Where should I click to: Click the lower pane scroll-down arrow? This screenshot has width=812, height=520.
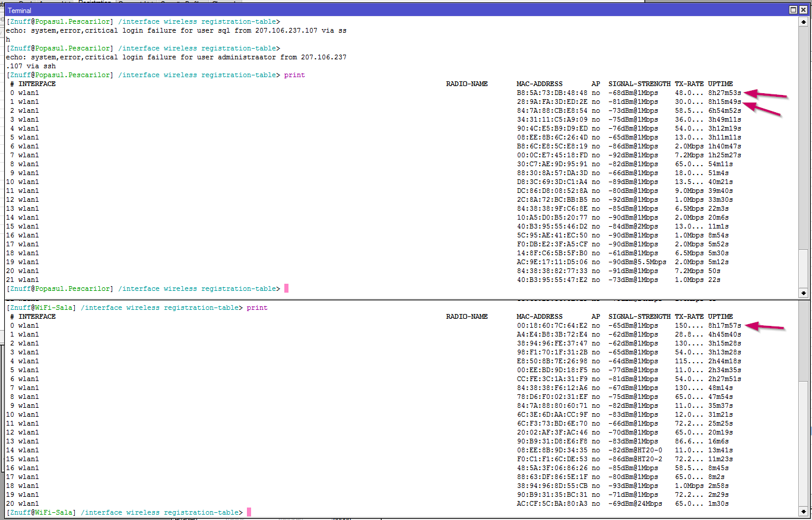click(804, 511)
